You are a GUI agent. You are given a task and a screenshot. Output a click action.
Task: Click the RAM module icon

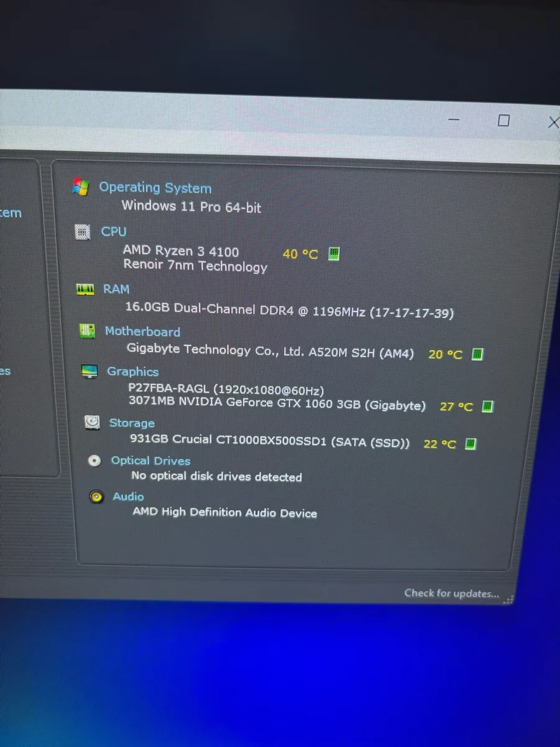point(85,289)
